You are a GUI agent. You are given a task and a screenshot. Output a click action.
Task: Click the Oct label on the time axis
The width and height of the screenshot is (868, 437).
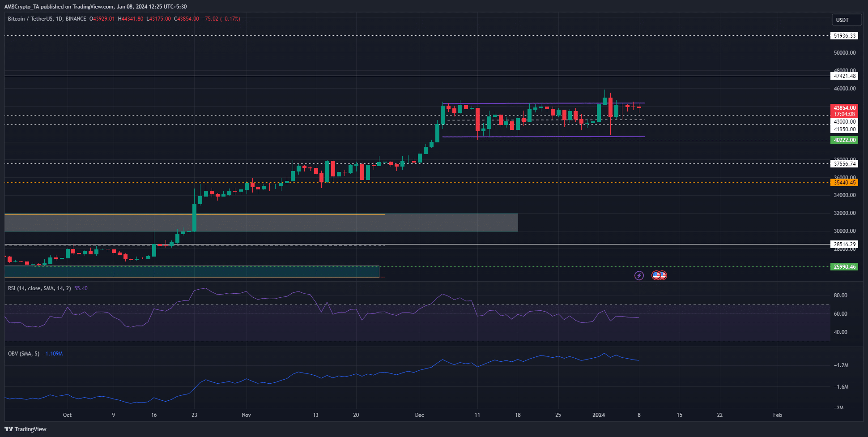(67, 415)
